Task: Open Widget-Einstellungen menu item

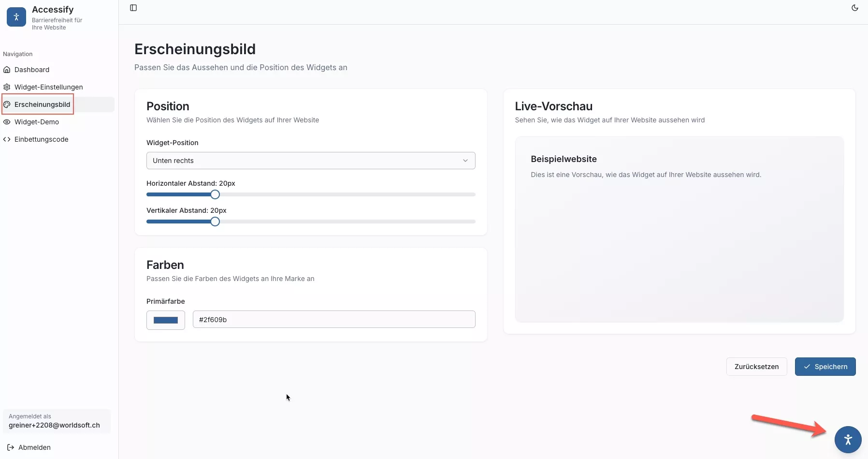Action: [x=48, y=87]
